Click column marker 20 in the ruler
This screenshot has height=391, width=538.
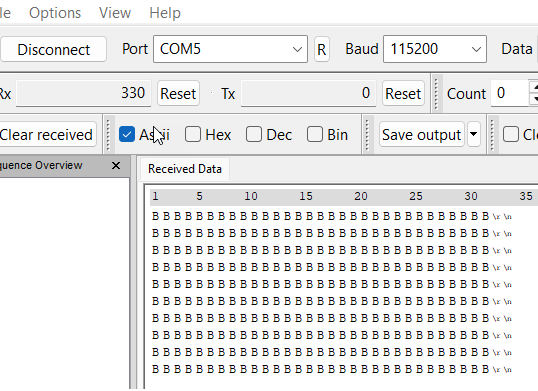361,196
